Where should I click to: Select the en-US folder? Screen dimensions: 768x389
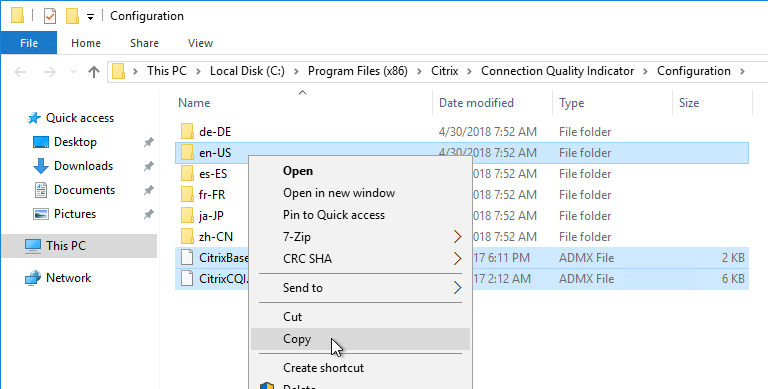click(x=461, y=153)
